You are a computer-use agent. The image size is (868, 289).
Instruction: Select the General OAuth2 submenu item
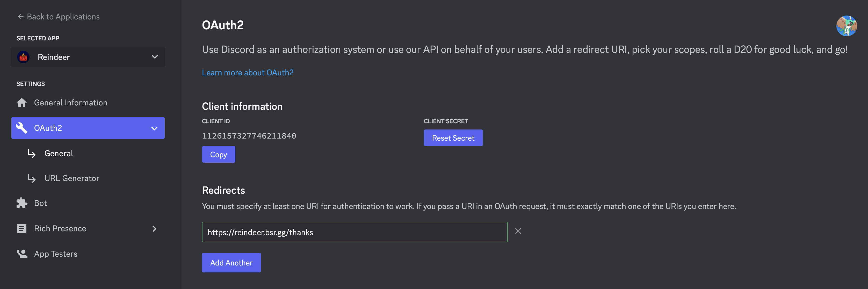[58, 153]
